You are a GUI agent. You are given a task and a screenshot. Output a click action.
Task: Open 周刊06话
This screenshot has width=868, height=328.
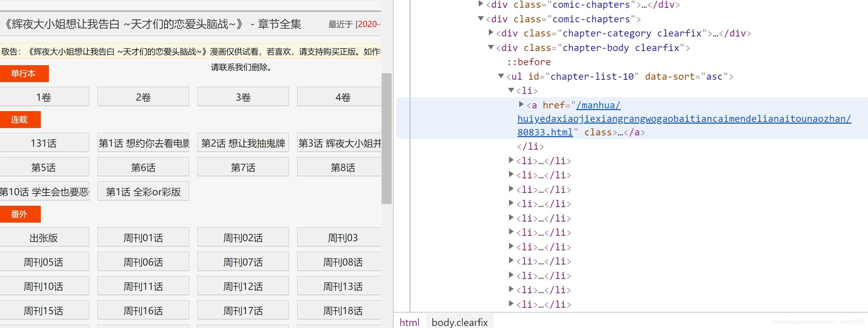[143, 262]
